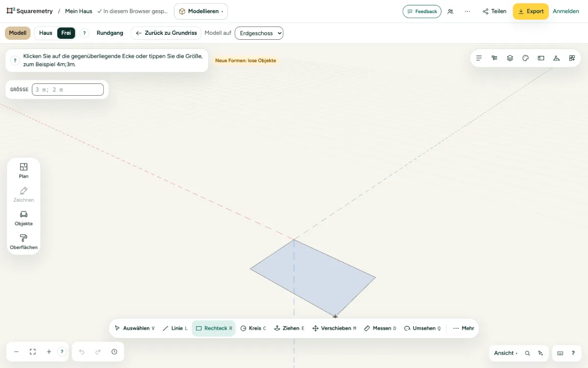588x368 pixels.
Task: Choose the Messen measuring tool
Action: [380, 328]
